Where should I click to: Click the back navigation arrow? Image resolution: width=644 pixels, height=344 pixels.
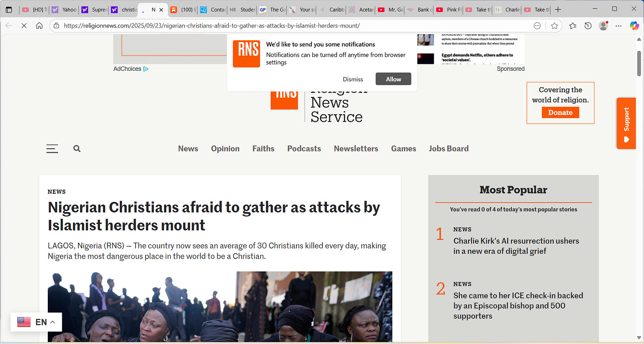click(x=9, y=26)
